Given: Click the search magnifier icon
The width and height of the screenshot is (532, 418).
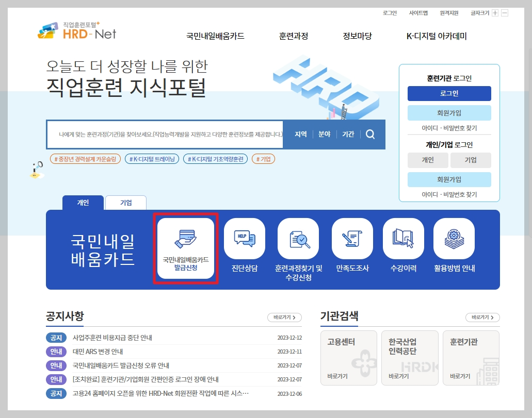Looking at the screenshot, I should (370, 134).
